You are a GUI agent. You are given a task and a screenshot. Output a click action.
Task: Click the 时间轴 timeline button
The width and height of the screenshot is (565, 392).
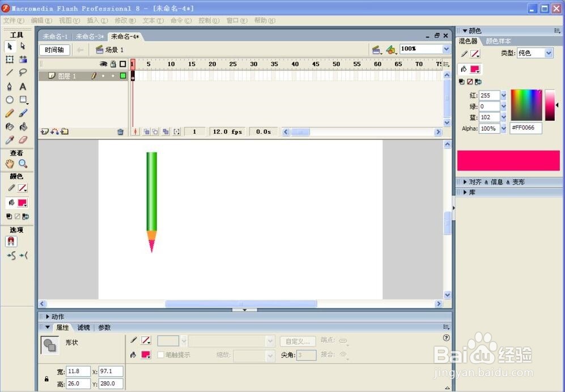[54, 50]
